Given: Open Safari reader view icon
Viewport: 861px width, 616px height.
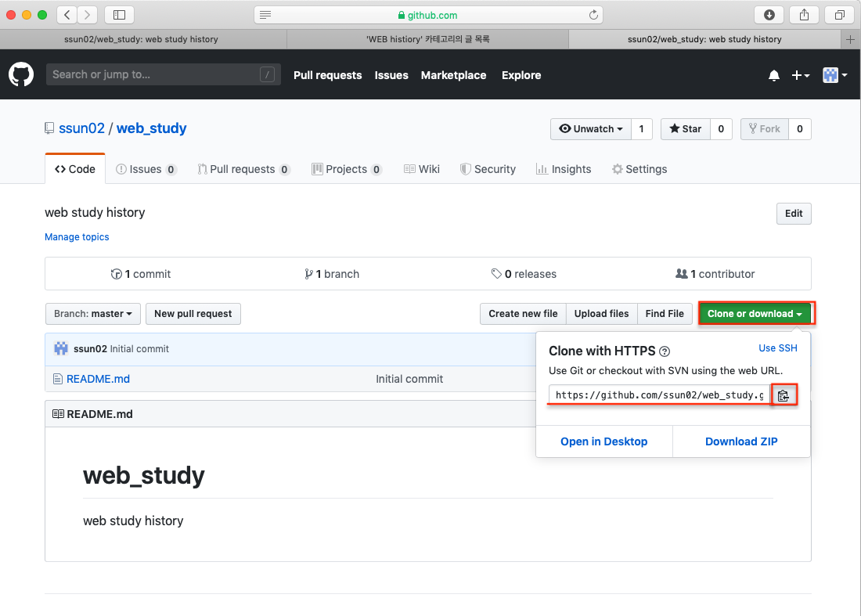Looking at the screenshot, I should click(265, 15).
